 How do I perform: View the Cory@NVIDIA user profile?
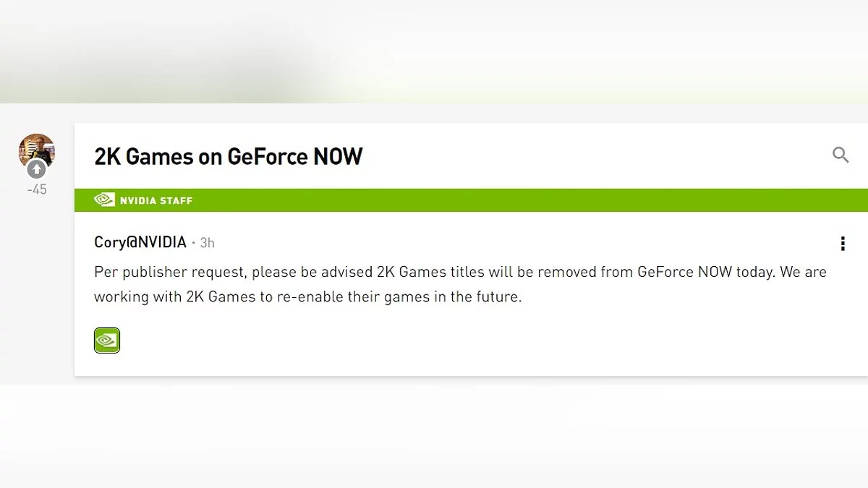pos(140,242)
